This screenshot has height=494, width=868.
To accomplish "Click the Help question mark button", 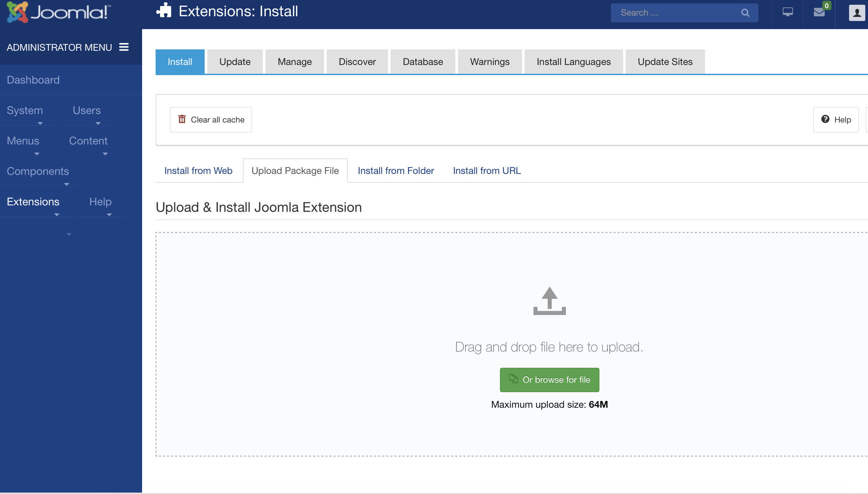I will (x=836, y=120).
